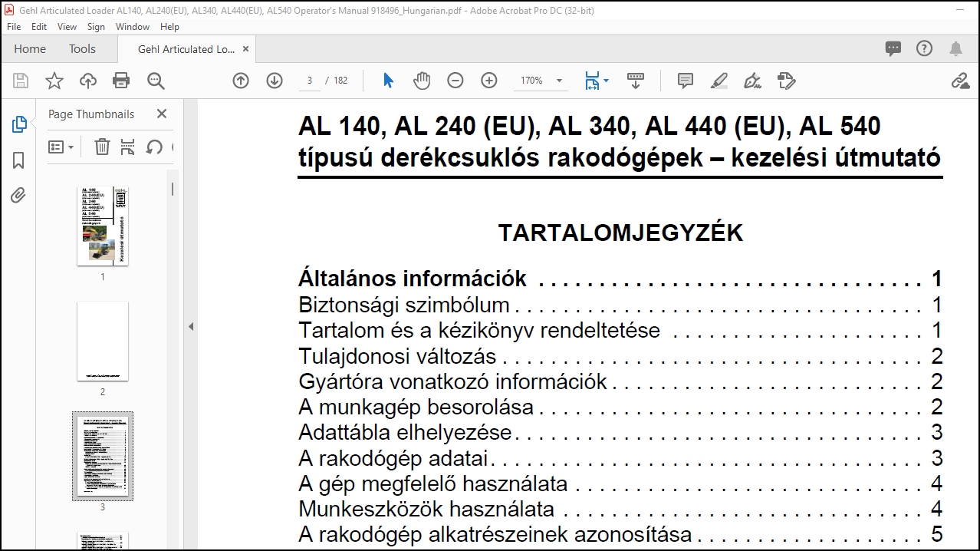The image size is (980, 551).
Task: Open the Bookmarks panel
Action: 19,160
